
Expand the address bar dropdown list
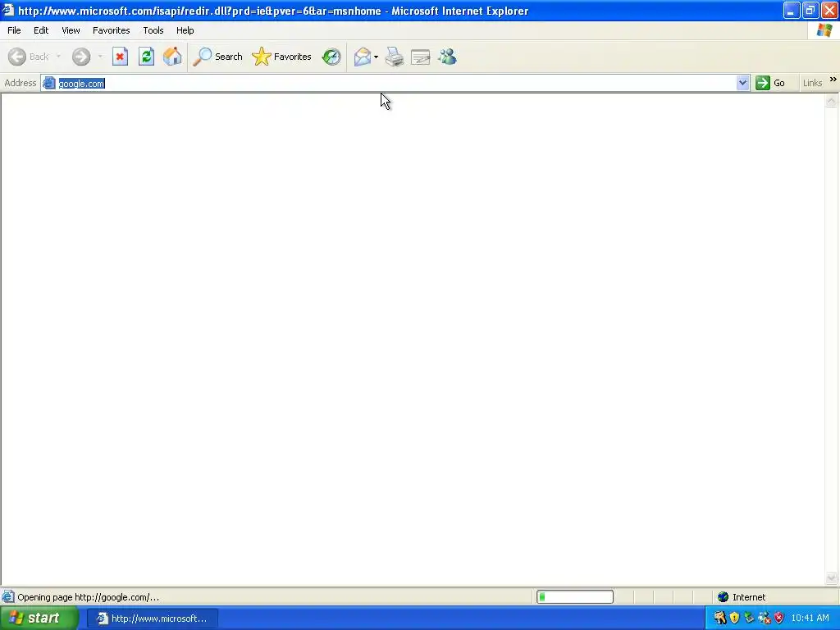742,83
